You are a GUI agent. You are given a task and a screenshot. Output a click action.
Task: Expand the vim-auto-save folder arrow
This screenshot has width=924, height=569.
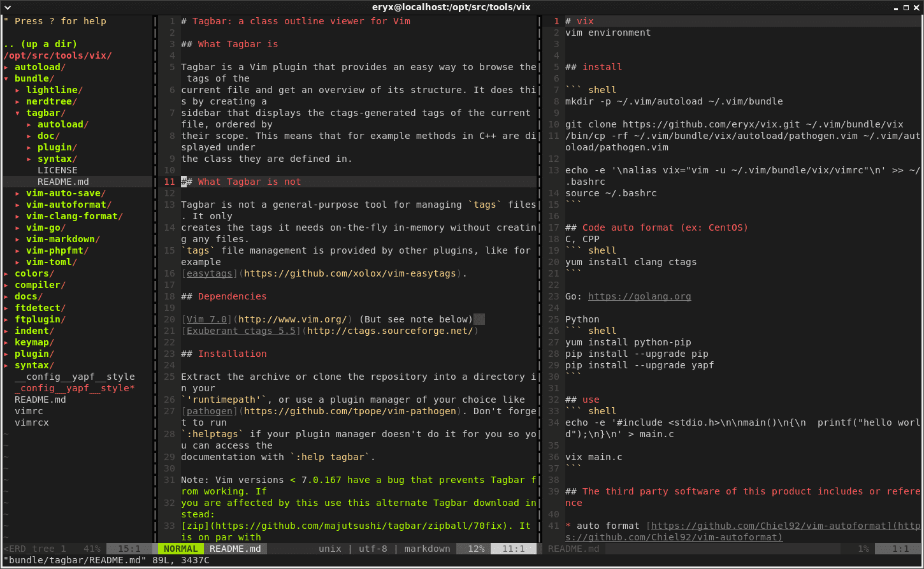click(x=18, y=193)
